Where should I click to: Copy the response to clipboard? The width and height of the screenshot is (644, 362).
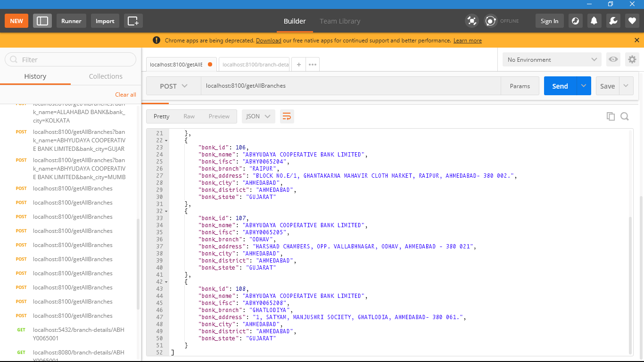611,116
